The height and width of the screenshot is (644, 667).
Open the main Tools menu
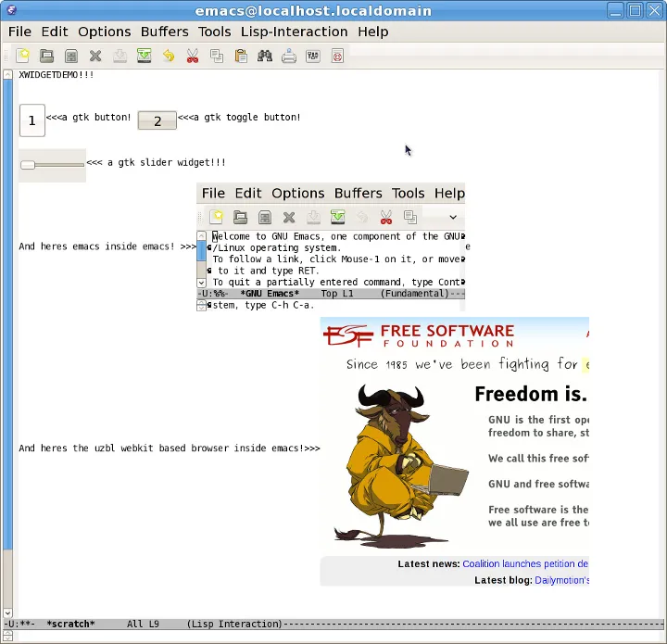tap(214, 32)
